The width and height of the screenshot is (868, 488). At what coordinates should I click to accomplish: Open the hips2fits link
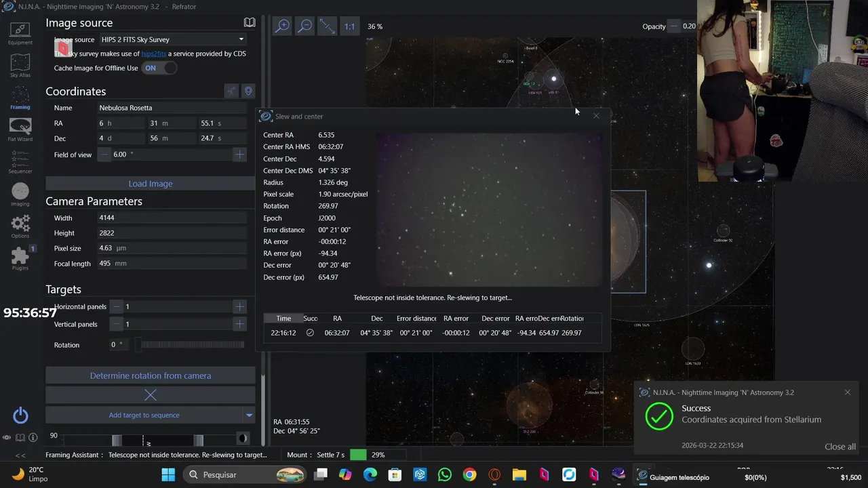tap(153, 54)
